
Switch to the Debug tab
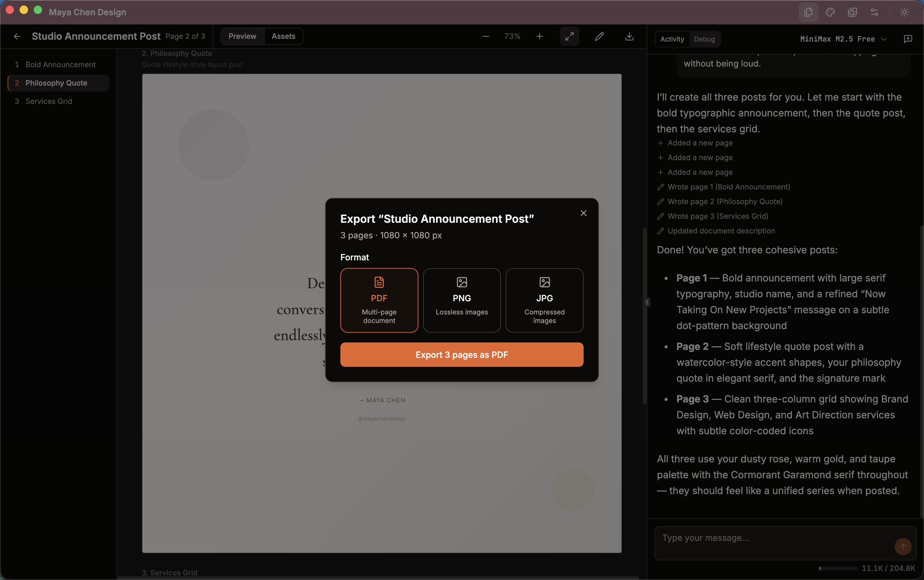(705, 39)
